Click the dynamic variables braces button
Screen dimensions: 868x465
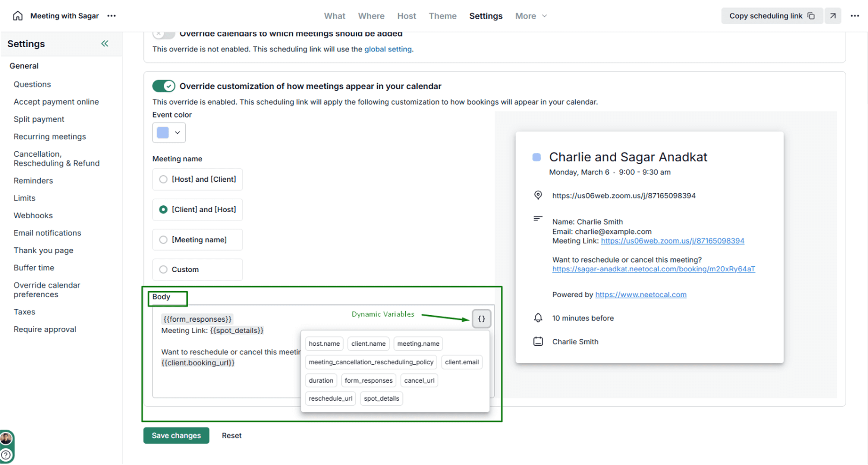click(481, 319)
